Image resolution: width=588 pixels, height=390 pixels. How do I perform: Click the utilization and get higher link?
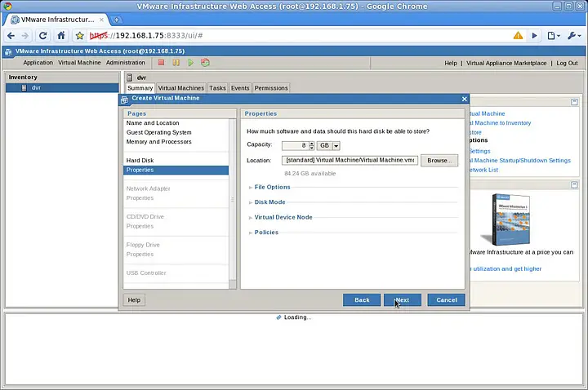[x=506, y=268]
